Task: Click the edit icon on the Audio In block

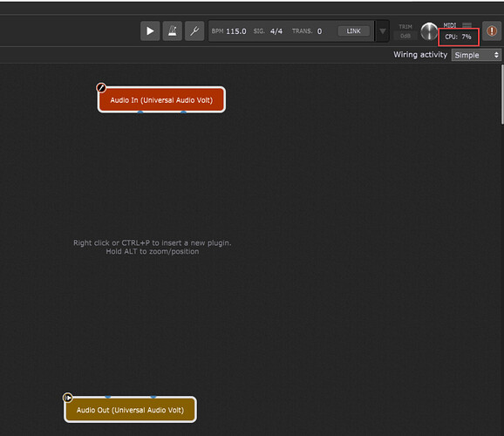Action: 101,87
